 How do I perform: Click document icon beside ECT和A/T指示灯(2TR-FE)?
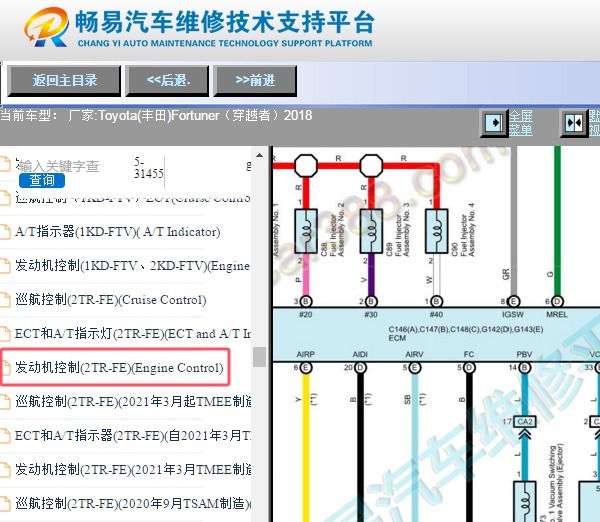point(5,334)
